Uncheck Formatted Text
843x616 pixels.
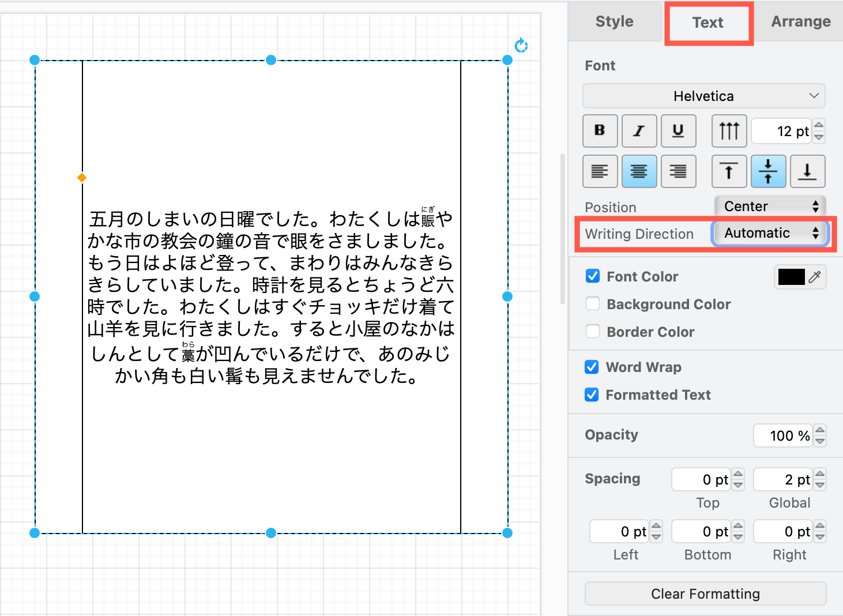tap(592, 395)
